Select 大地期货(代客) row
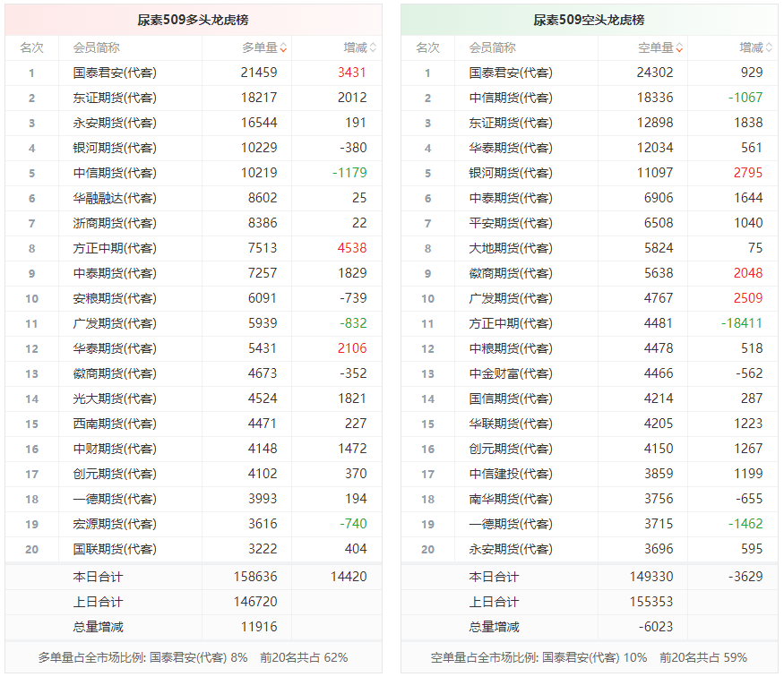784x677 pixels. pos(590,248)
